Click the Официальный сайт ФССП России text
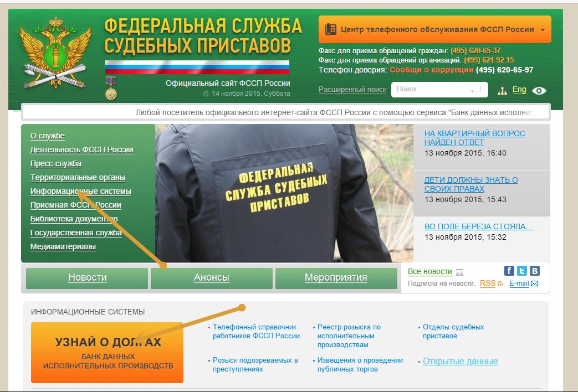The width and height of the screenshot is (578, 392). click(228, 83)
